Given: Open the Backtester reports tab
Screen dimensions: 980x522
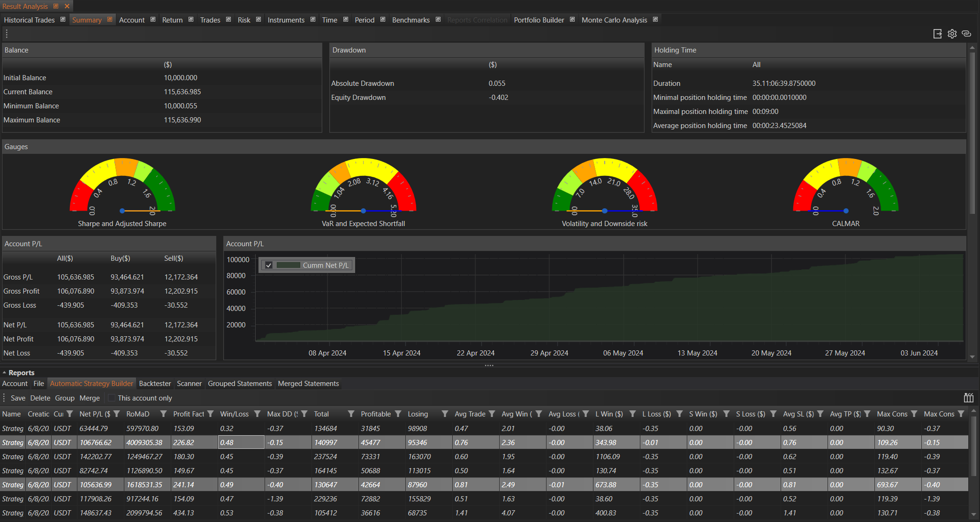Looking at the screenshot, I should coord(155,384).
